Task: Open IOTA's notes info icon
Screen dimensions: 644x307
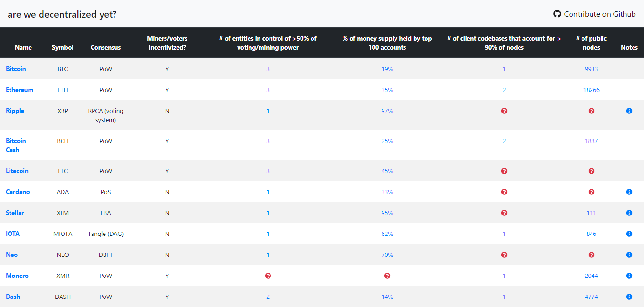Action: point(629,234)
